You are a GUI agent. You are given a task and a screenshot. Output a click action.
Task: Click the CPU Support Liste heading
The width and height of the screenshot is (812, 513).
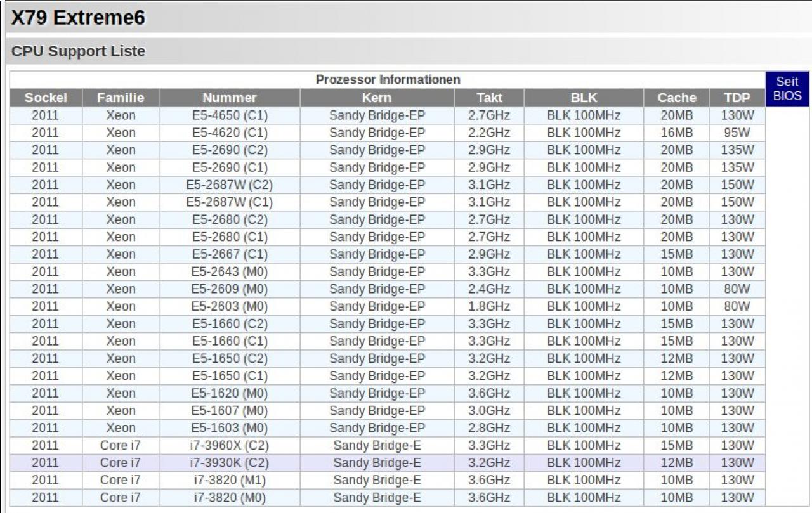tap(78, 51)
